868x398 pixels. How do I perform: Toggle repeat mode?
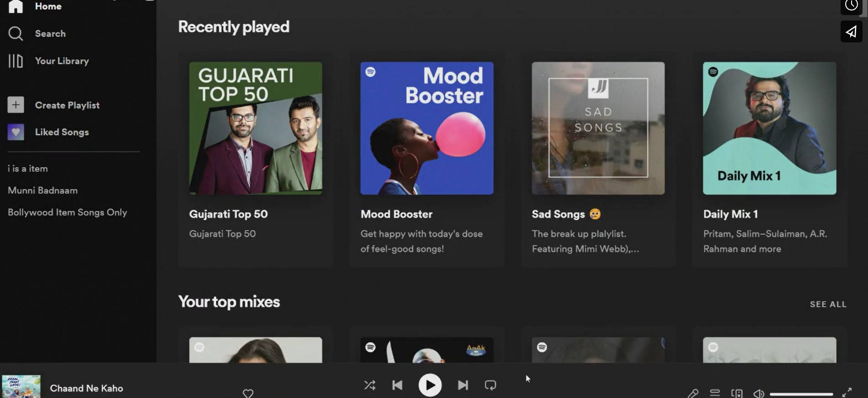click(491, 385)
